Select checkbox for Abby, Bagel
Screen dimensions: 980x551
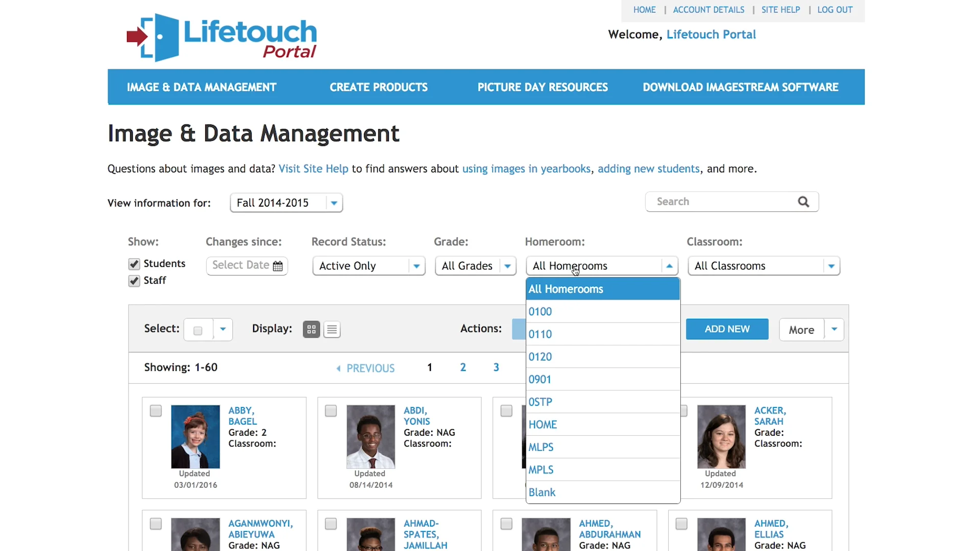pos(156,411)
